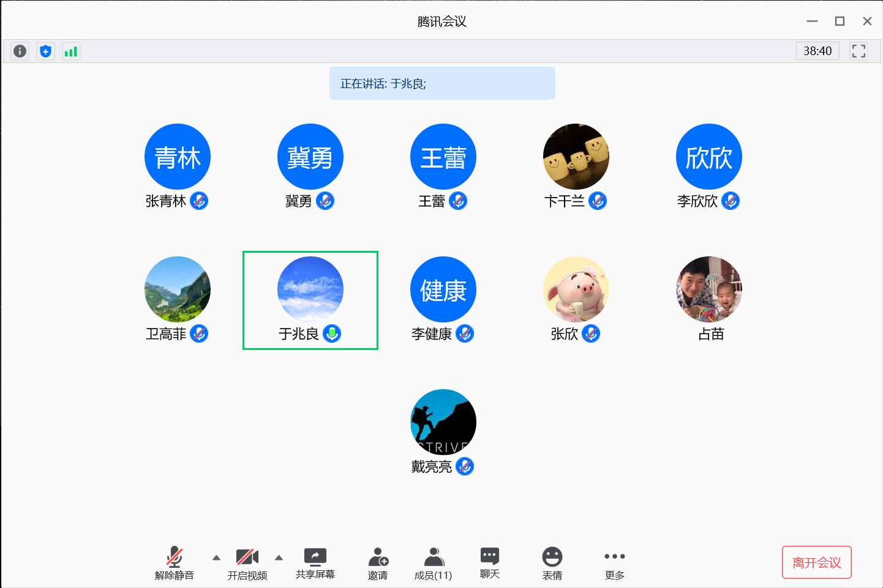Viewport: 883px width, 588px height.
Task: Unmute microphone with 解除静音
Action: coord(175,564)
